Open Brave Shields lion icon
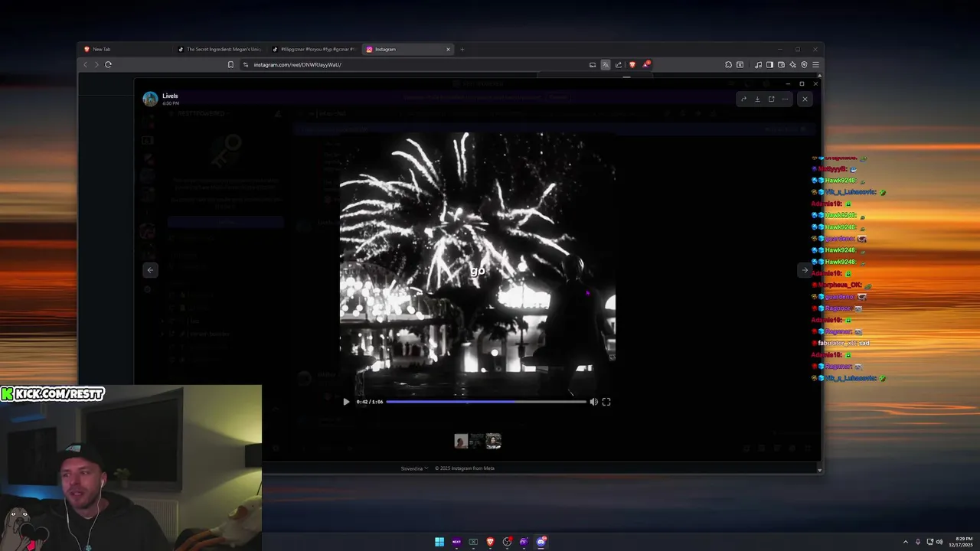 (632, 64)
